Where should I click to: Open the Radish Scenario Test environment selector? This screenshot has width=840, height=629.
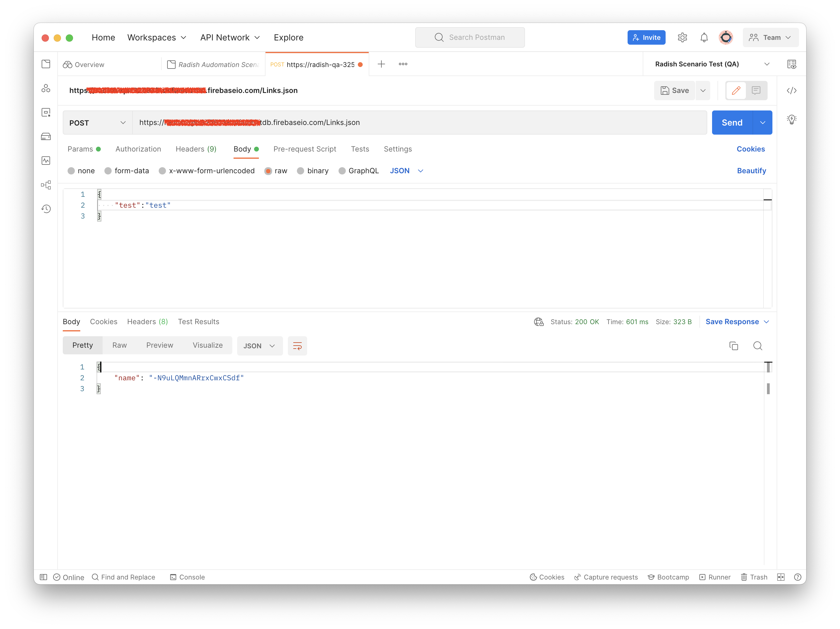[x=712, y=64]
